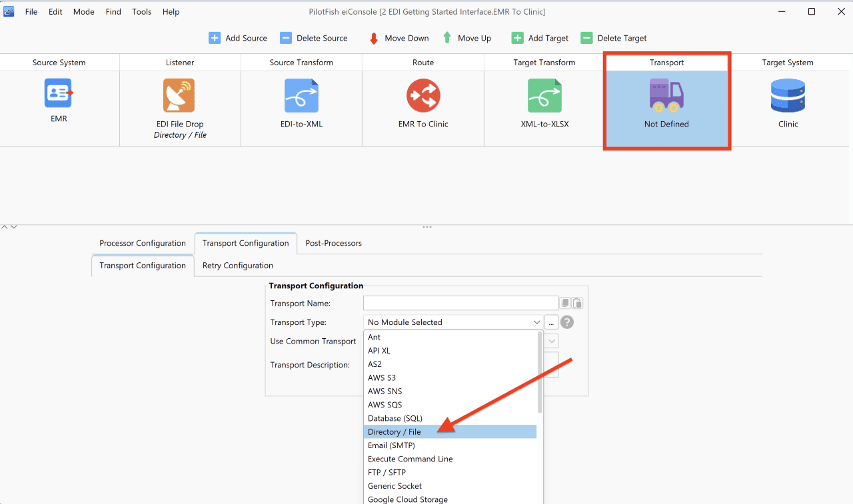Choose FTP / SFTP transport type
Screen dimensions: 853x504
450,473
